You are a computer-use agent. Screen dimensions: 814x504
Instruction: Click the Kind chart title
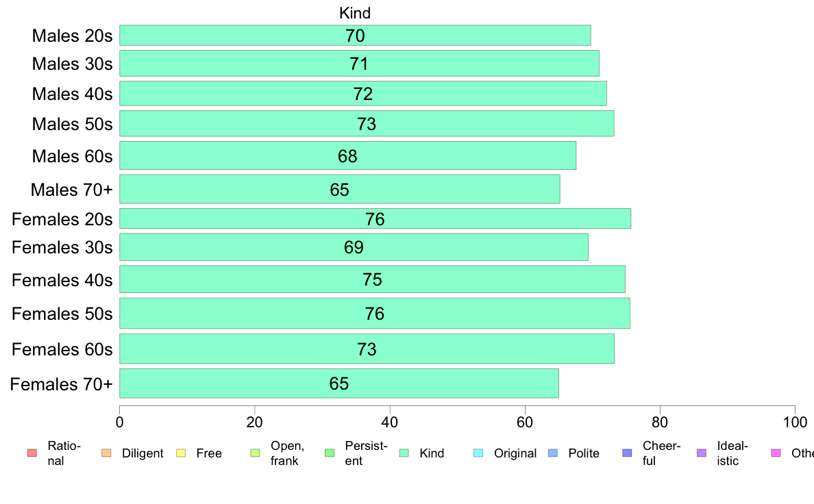pyautogui.click(x=355, y=13)
